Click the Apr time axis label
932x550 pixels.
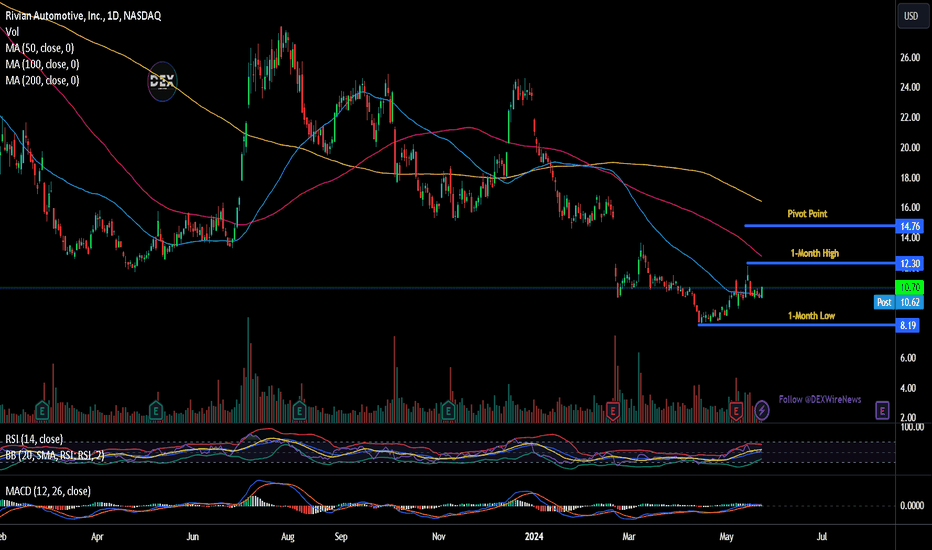[97, 536]
